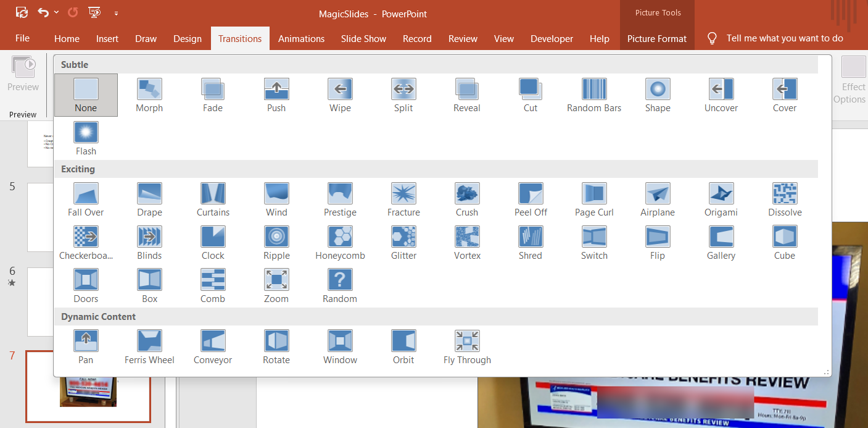Click the Undo arrow in title bar
This screenshot has width=868, height=428.
(43, 12)
